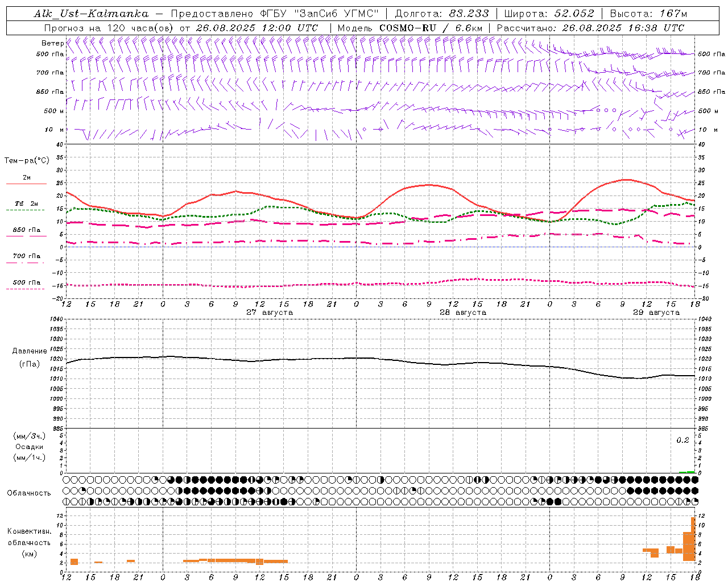Click the 850 гПа entry in temperature legend
The width and height of the screenshot is (728, 582).
[27, 230]
